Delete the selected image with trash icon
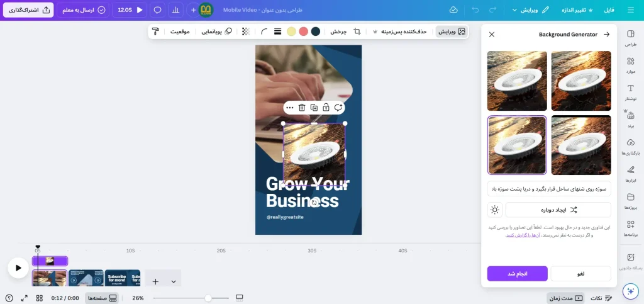This screenshot has height=304, width=644. tap(302, 108)
